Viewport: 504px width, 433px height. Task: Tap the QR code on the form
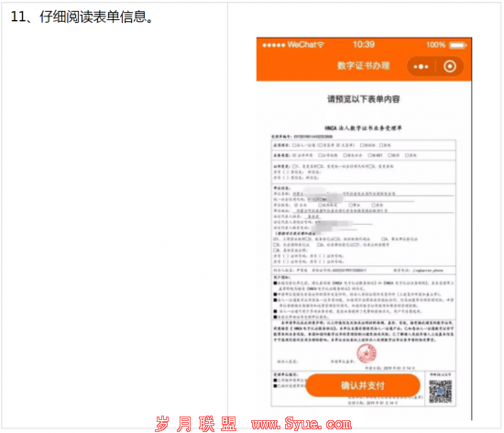[440, 391]
